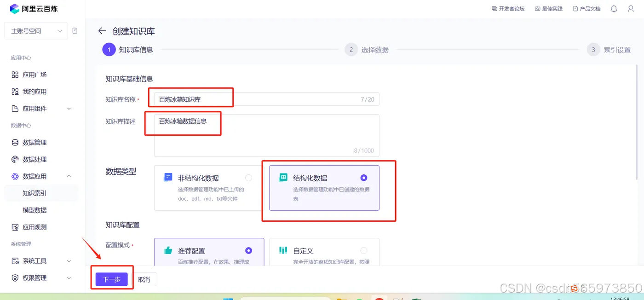Select the 结构化数据 radio option
The image size is (644, 300).
pos(364,177)
